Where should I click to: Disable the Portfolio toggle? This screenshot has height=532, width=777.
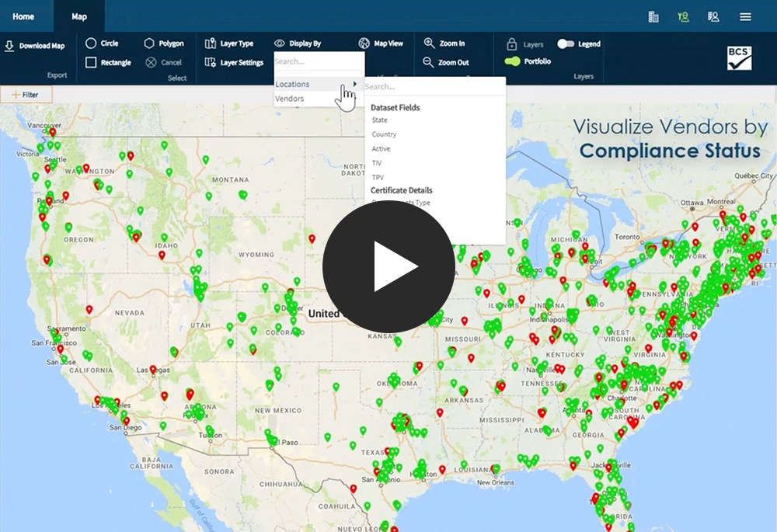512,61
